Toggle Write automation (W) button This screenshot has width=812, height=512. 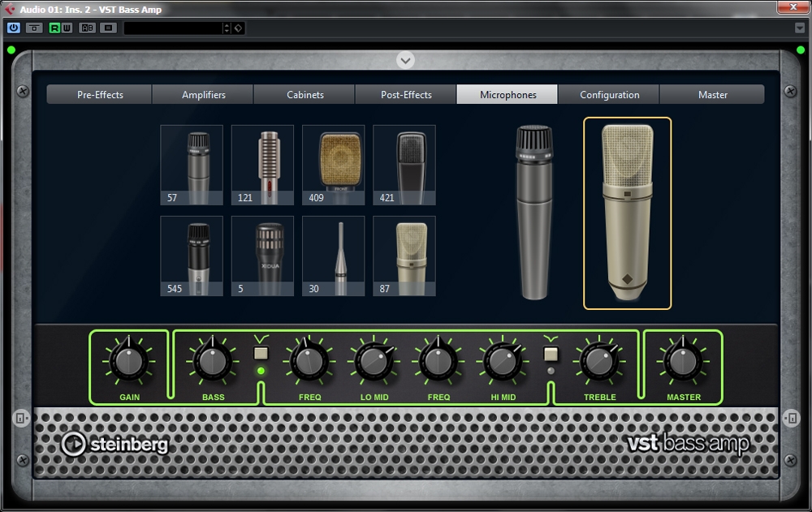pos(67,28)
